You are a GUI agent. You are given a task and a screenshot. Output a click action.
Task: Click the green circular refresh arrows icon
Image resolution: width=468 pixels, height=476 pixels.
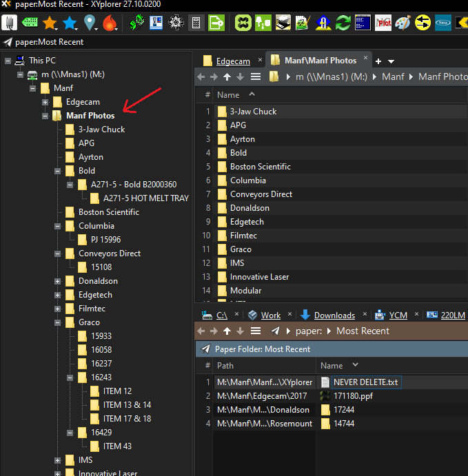tap(343, 23)
